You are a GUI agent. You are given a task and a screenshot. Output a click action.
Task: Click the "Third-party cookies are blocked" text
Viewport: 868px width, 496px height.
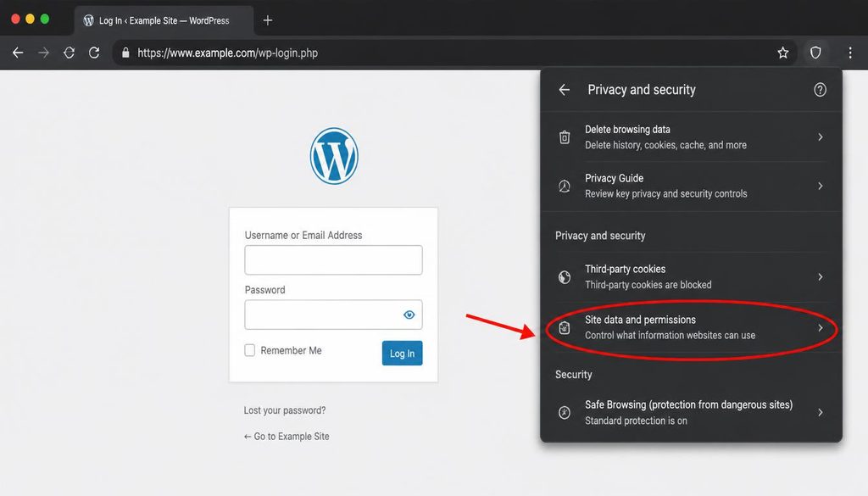[x=648, y=285]
